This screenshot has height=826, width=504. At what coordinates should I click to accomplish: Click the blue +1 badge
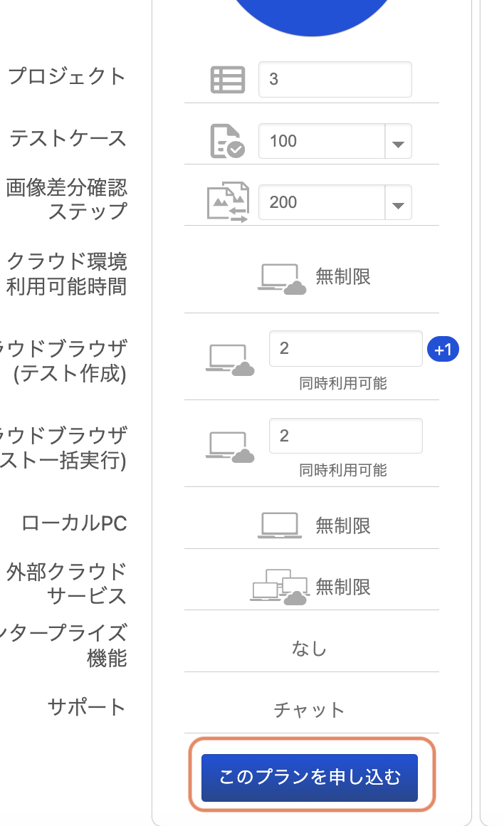point(443,349)
